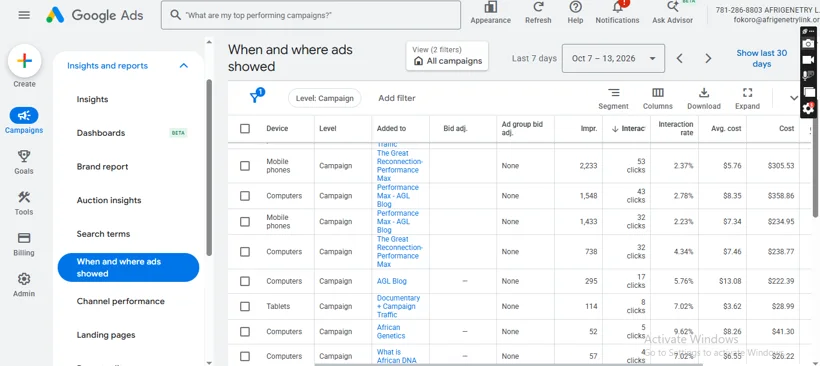Open Documentary + Campaign Traffic link
The image size is (820, 366).
pyautogui.click(x=398, y=306)
